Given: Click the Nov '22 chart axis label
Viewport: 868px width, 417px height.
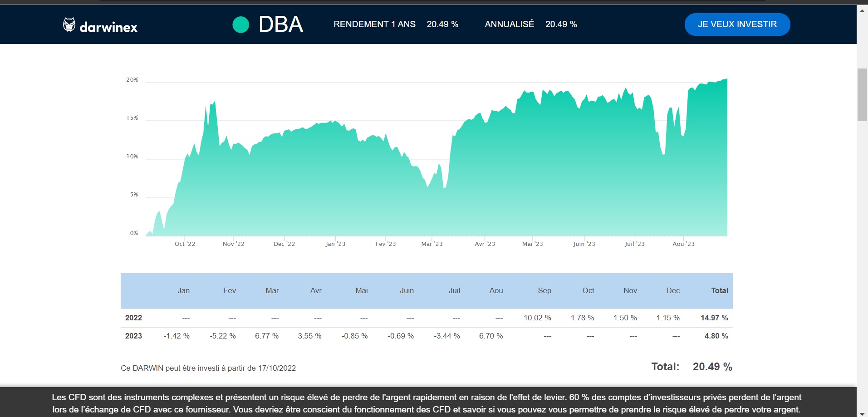Looking at the screenshot, I should 234,244.
